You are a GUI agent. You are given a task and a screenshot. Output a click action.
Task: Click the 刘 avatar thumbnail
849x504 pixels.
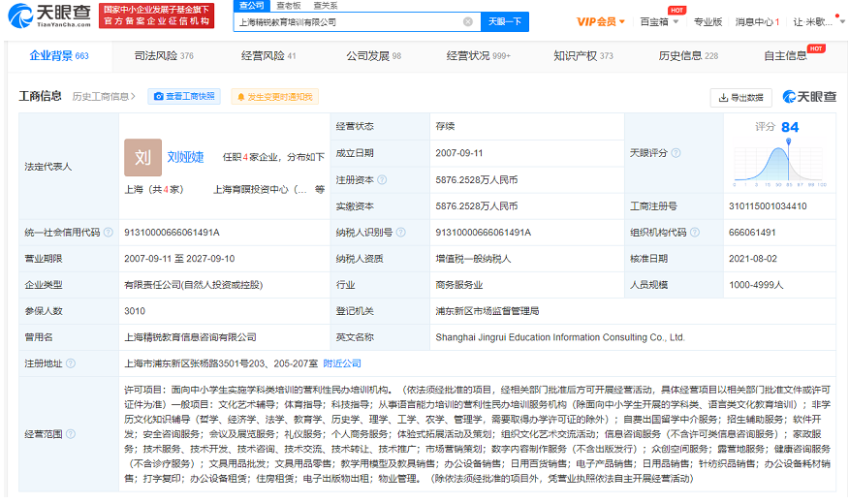point(142,157)
